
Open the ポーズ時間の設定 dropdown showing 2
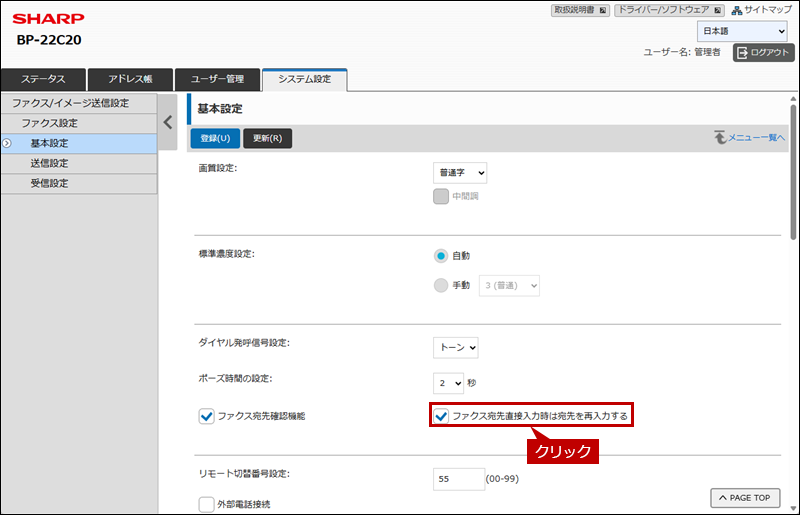point(448,383)
